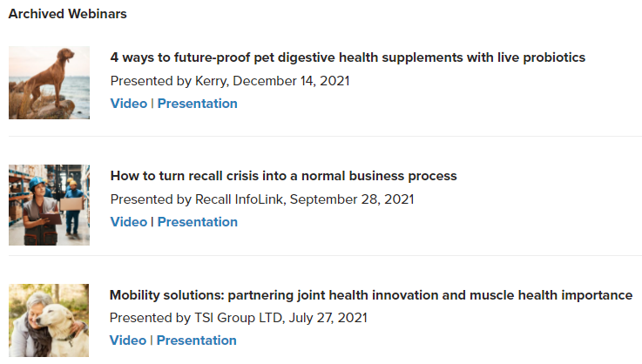Click the December 14, 2021 date

tap(291, 81)
